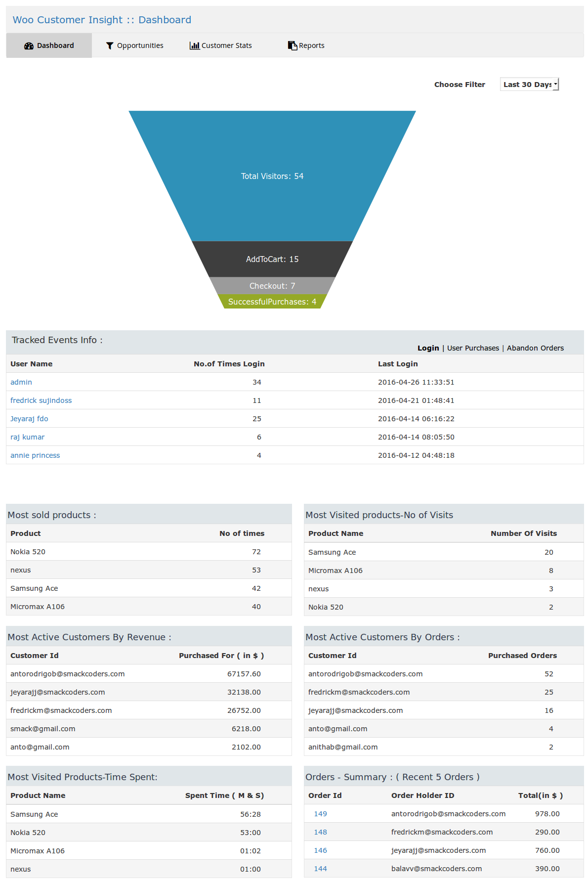Click the Customer Stats bar chart icon
Screen dimensions: 588x883
pos(195,45)
